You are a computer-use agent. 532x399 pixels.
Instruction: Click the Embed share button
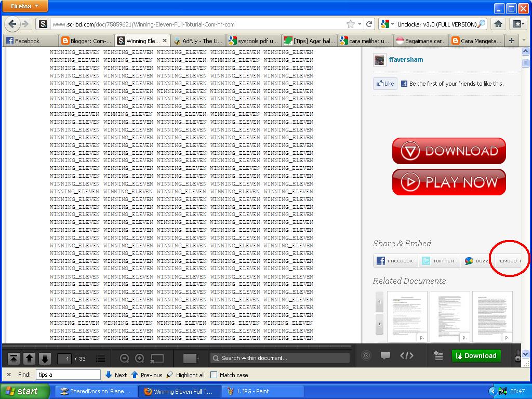click(508, 261)
